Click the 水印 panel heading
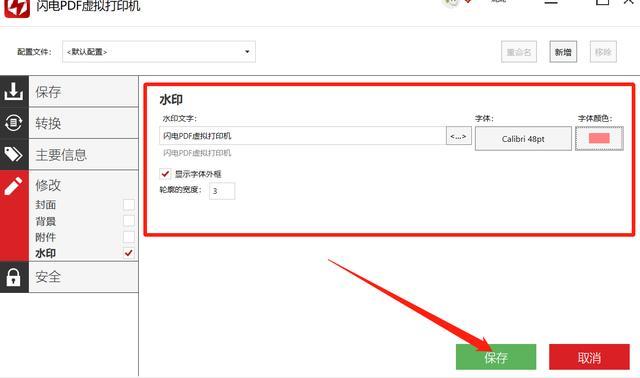The image size is (640, 378). [x=171, y=99]
